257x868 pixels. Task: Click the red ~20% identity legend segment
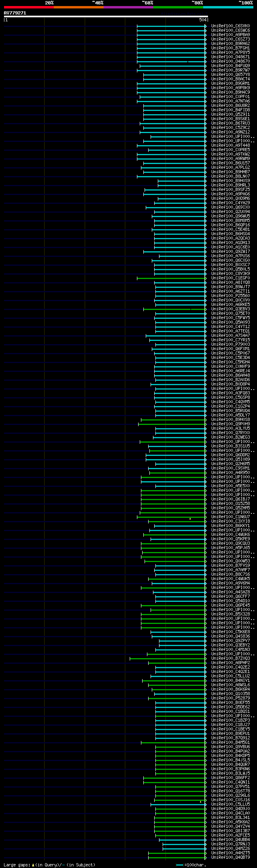[29, 7]
